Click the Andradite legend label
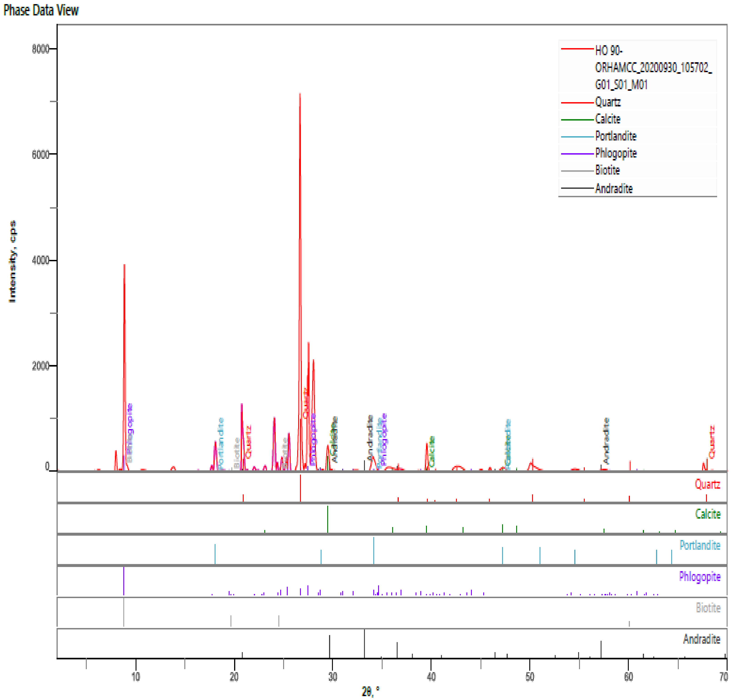Image resolution: width=733 pixels, height=700 pixels. 614,188
